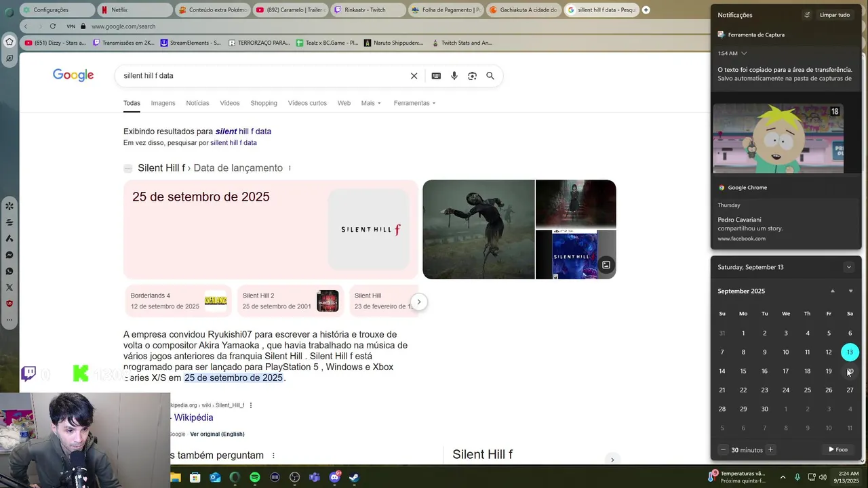The width and height of the screenshot is (868, 488).
Task: Click the Google logo to go home
Action: (73, 75)
